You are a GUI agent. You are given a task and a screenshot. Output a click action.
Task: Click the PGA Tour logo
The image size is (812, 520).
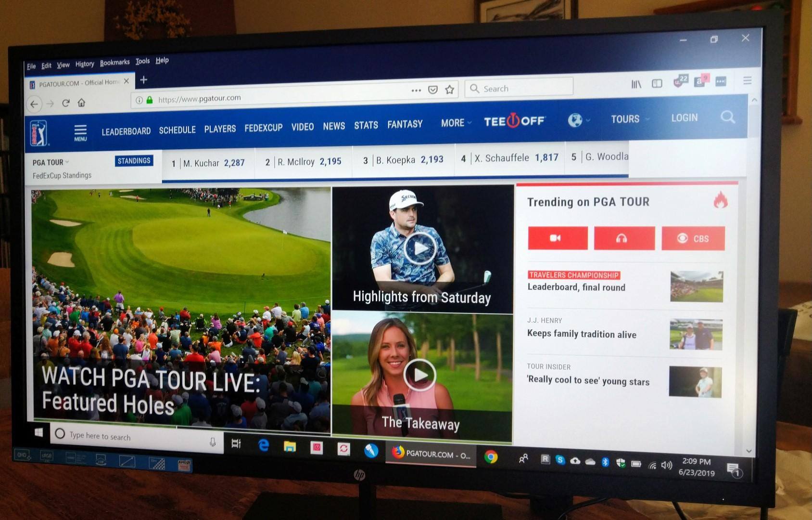pos(38,133)
